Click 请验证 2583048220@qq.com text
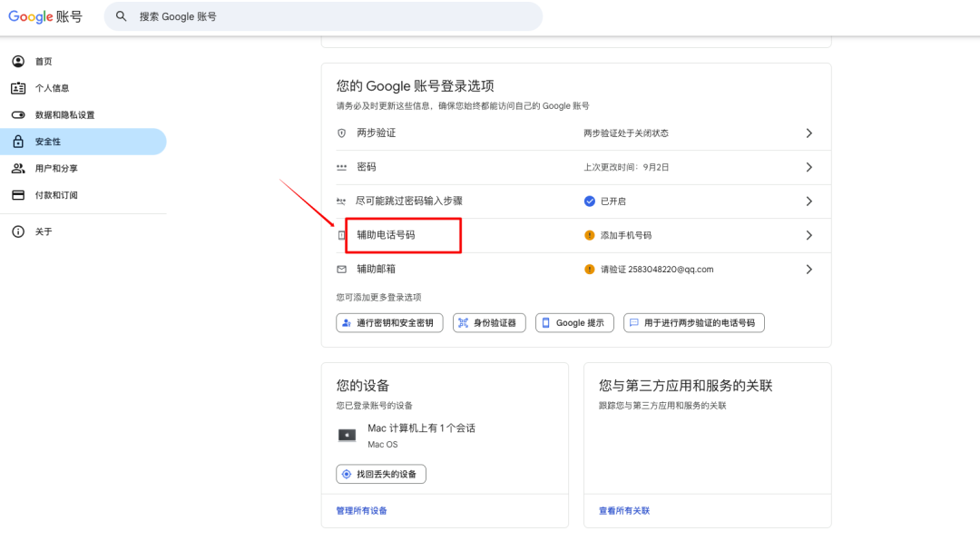980x541 pixels. point(657,270)
